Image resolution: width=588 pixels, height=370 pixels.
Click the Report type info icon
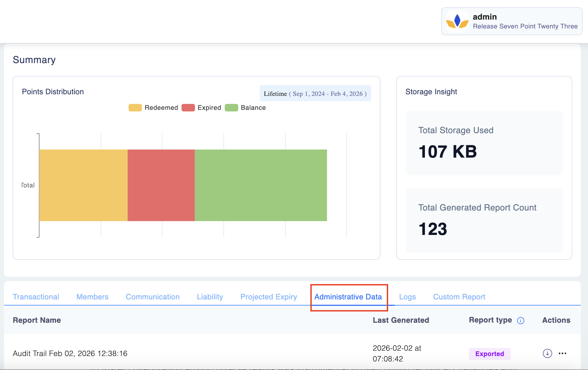pos(521,321)
